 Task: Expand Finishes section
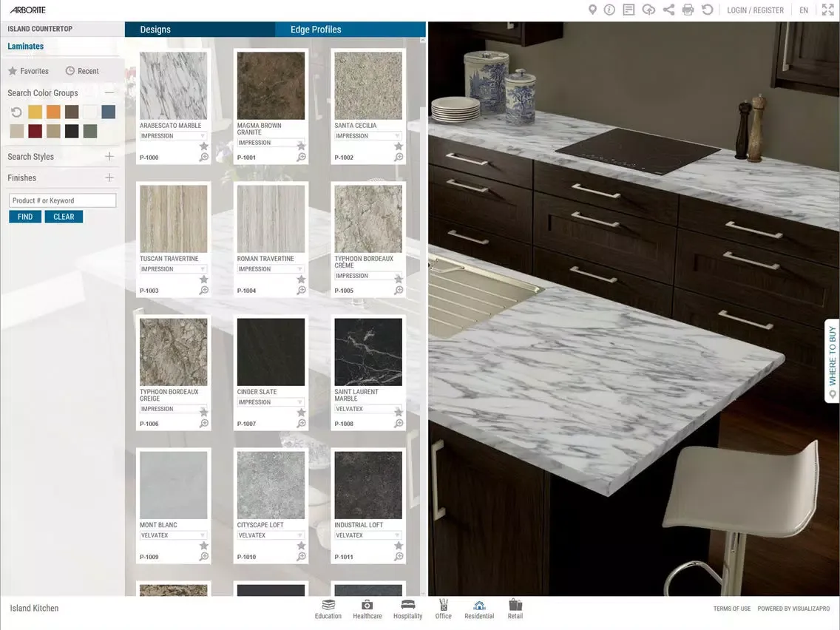(x=109, y=178)
